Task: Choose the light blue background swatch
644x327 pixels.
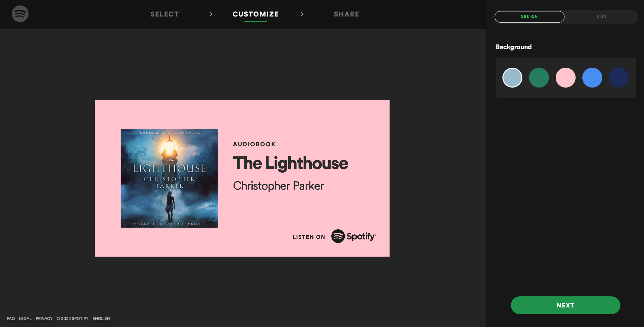Action: tap(512, 77)
